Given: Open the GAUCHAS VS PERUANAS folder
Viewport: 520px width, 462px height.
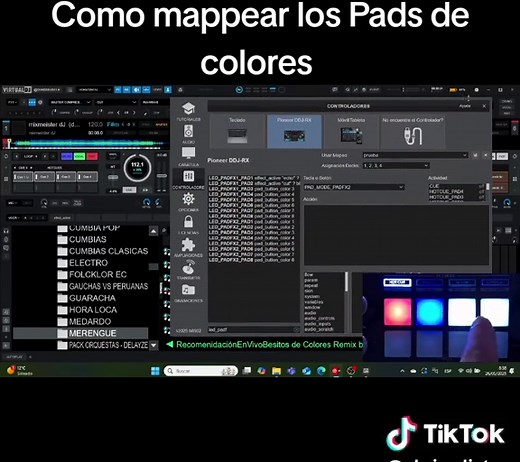Looking at the screenshot, I should coord(103,286).
